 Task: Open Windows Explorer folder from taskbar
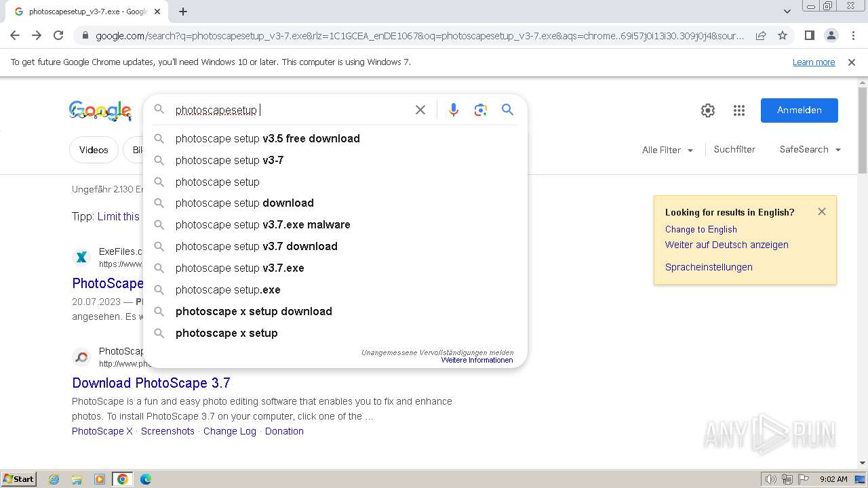(77, 479)
